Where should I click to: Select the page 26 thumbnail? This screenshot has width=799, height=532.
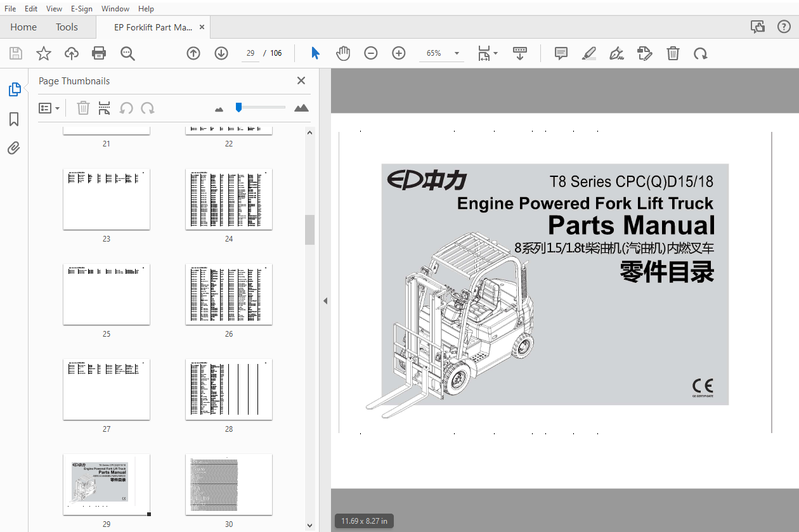pos(229,294)
